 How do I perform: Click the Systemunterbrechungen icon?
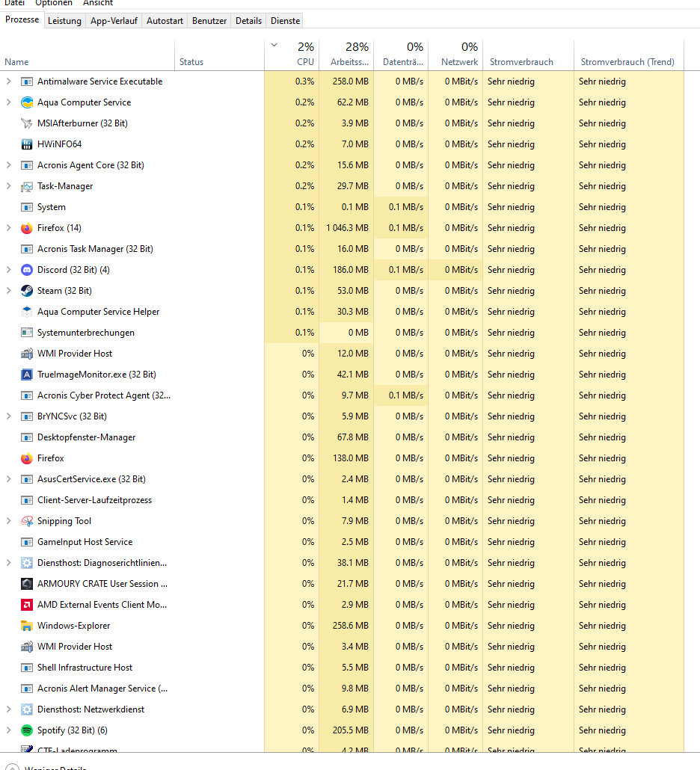tap(27, 333)
